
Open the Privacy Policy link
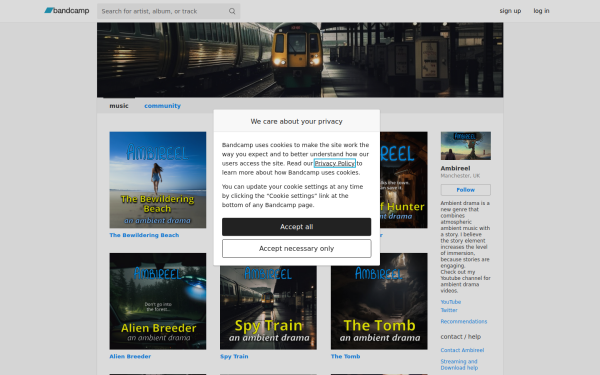click(334, 163)
